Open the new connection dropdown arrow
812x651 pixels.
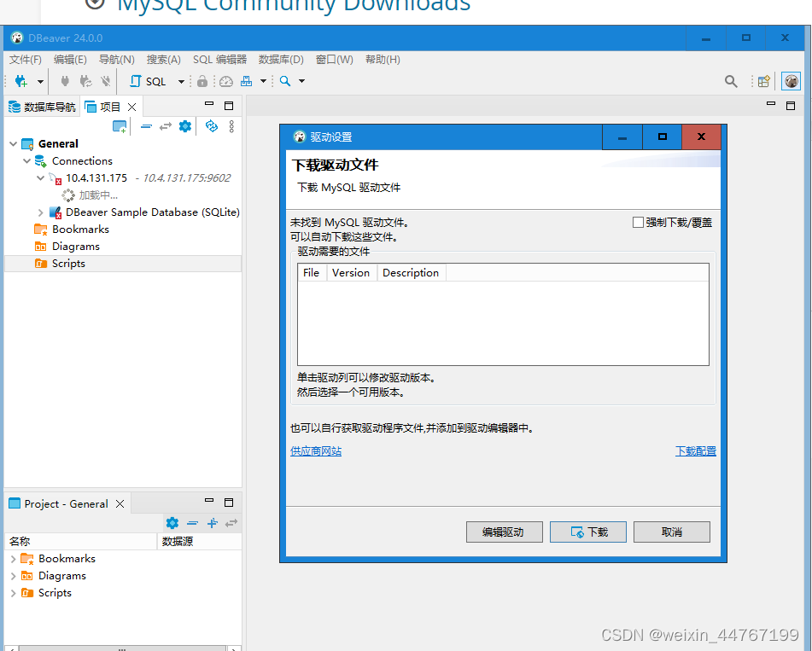[x=40, y=81]
